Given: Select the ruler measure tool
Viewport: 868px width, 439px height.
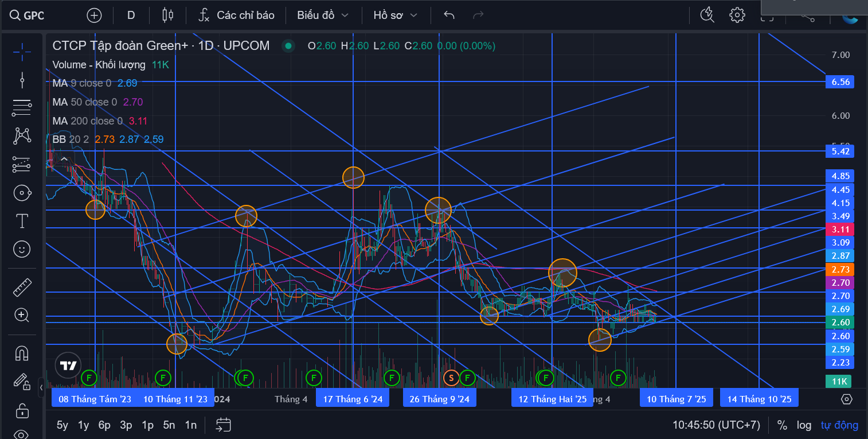Looking at the screenshot, I should click(22, 286).
